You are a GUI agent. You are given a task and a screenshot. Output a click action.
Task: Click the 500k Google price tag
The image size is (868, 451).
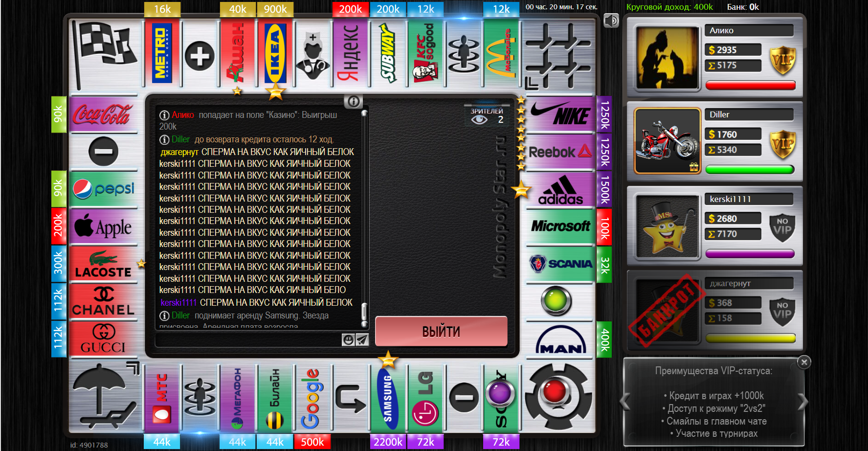pos(312,442)
